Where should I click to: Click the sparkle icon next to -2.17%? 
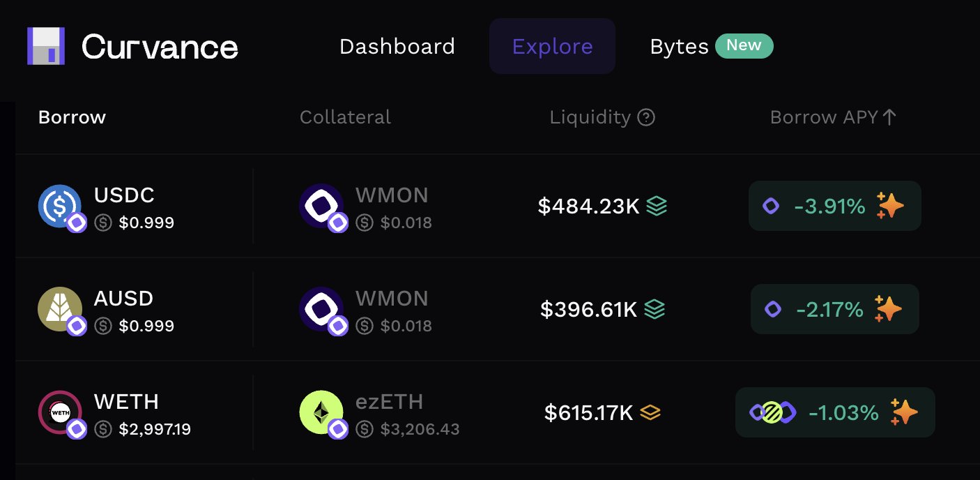click(x=889, y=309)
